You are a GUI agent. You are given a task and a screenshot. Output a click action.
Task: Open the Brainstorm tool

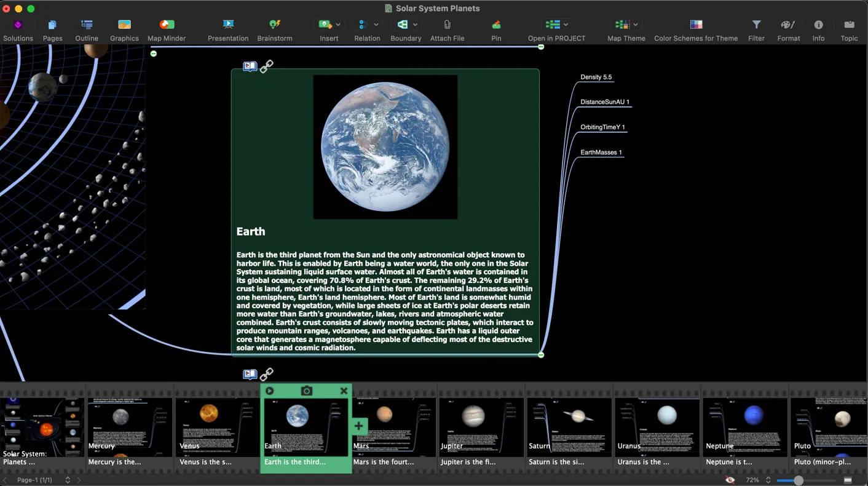[274, 28]
